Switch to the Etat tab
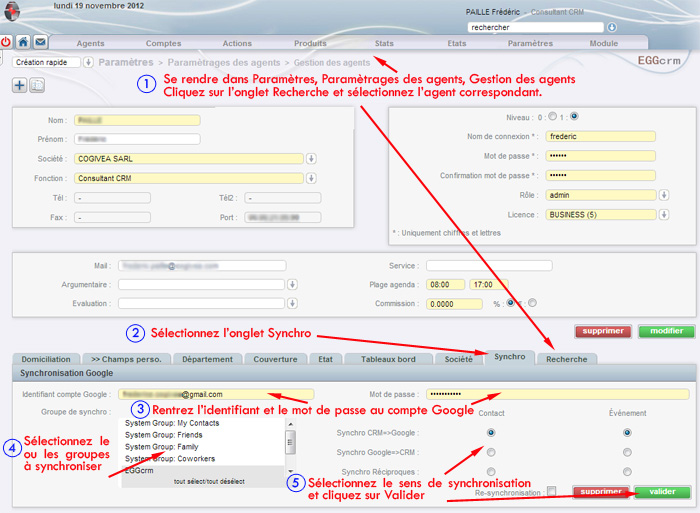 325,359
